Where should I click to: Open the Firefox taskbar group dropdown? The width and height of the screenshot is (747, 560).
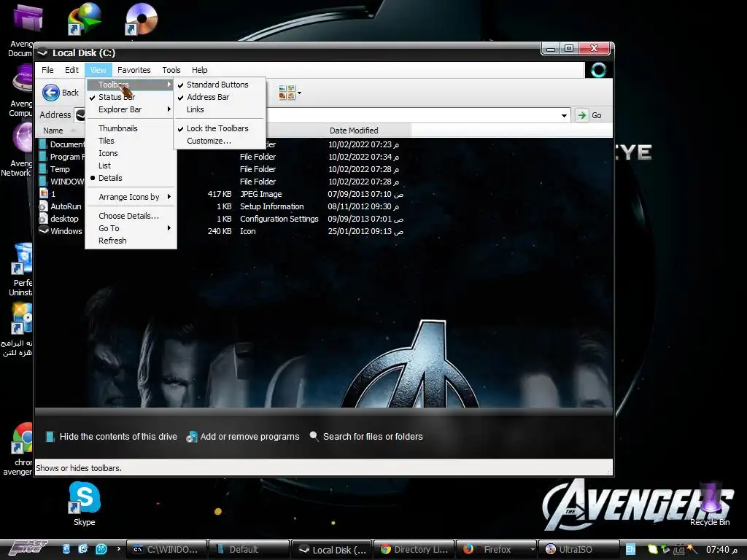point(532,550)
